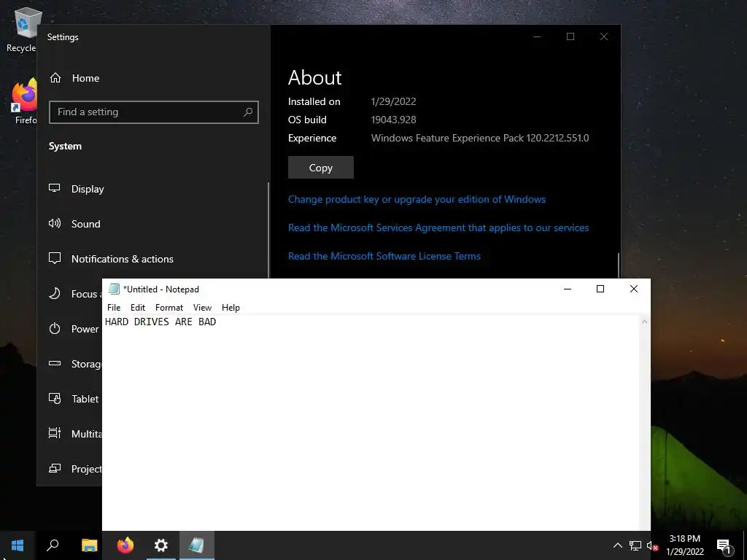Select the Firefox desktop shortcut
The width and height of the screenshot is (747, 560).
pyautogui.click(x=24, y=101)
